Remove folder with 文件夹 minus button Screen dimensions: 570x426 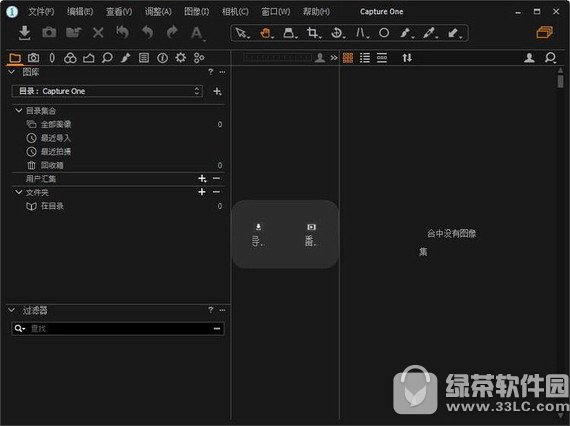coord(216,192)
